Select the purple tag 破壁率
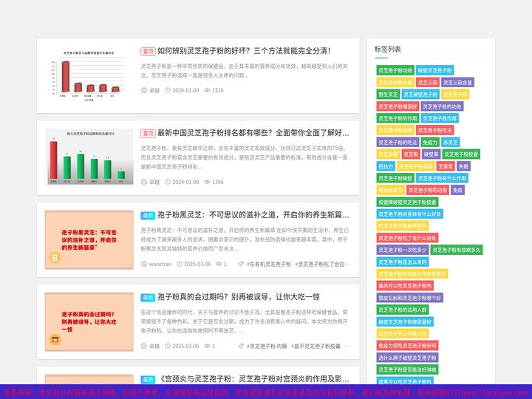 [431, 154]
